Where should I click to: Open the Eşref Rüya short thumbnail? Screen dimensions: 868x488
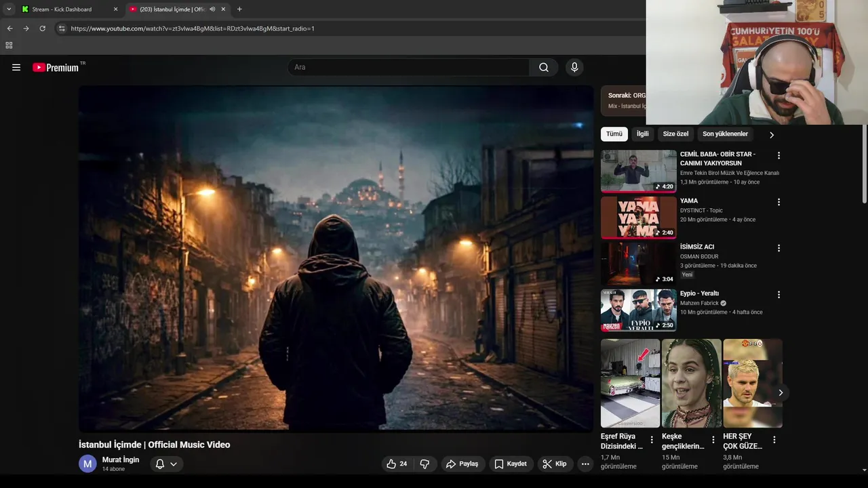coord(630,384)
